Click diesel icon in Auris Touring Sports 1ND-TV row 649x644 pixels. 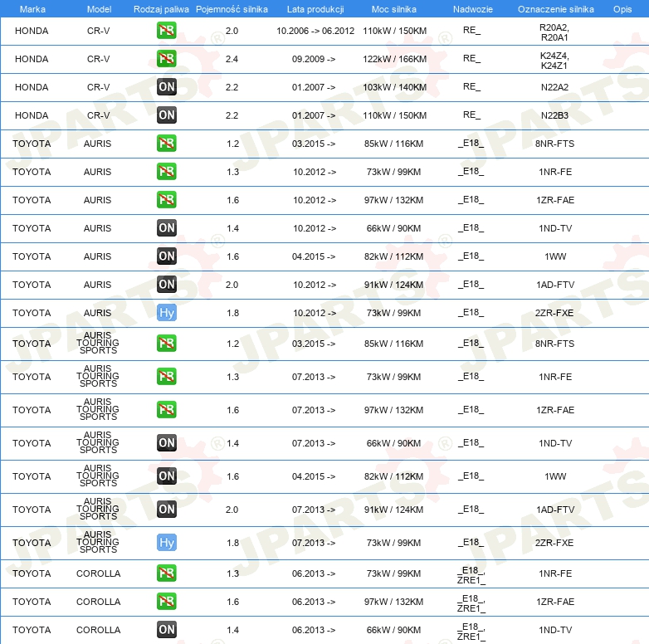(x=167, y=443)
